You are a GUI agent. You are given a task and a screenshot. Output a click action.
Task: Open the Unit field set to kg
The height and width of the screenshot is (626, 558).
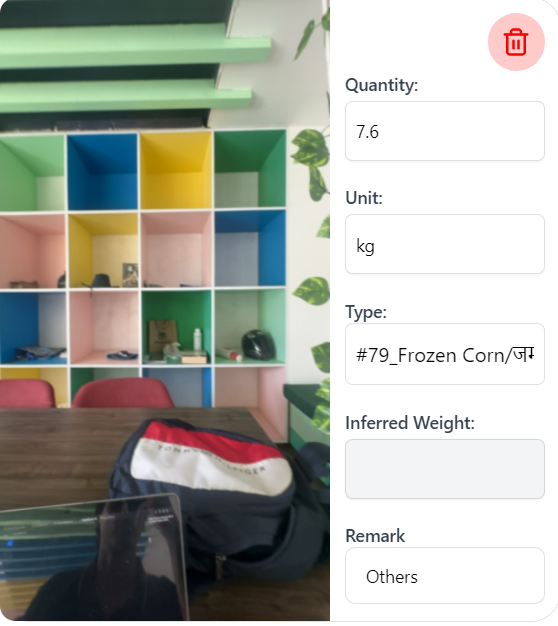(445, 244)
